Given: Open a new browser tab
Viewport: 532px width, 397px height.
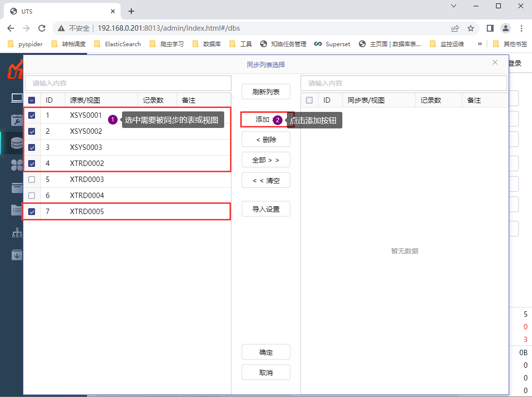Looking at the screenshot, I should (131, 11).
